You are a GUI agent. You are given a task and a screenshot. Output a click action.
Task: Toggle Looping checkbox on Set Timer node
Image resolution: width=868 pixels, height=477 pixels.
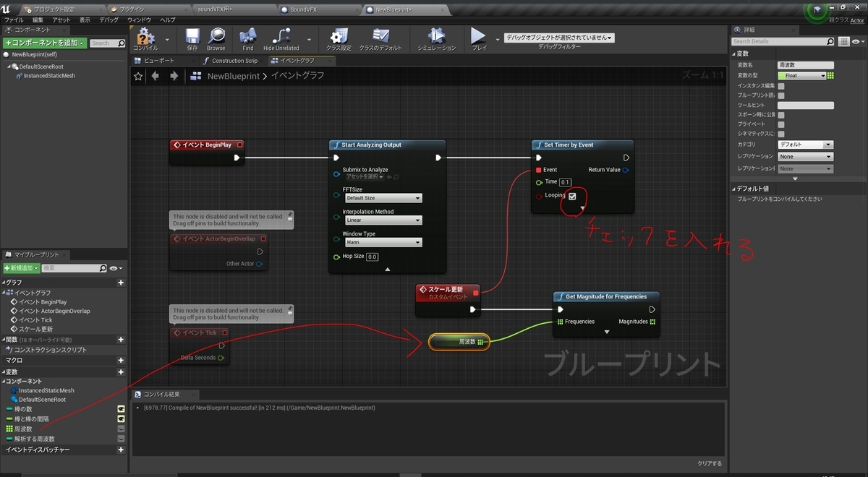point(572,196)
